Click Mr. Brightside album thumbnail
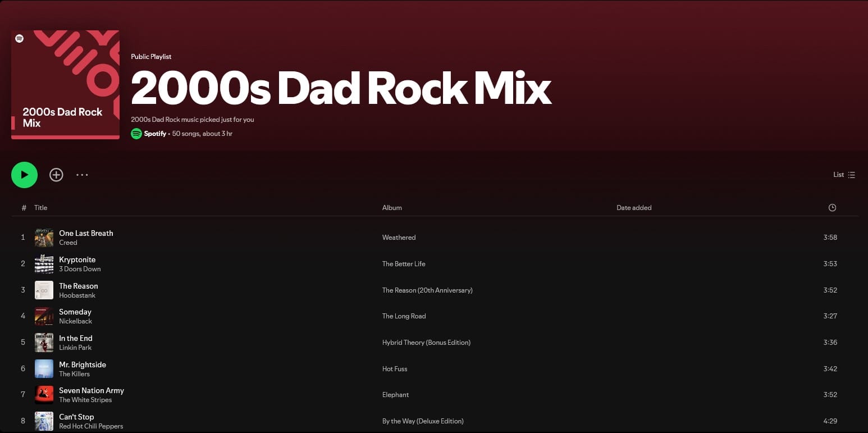The image size is (868, 433). [44, 369]
